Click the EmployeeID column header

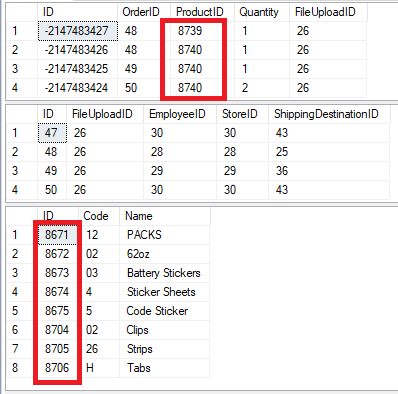click(180, 114)
